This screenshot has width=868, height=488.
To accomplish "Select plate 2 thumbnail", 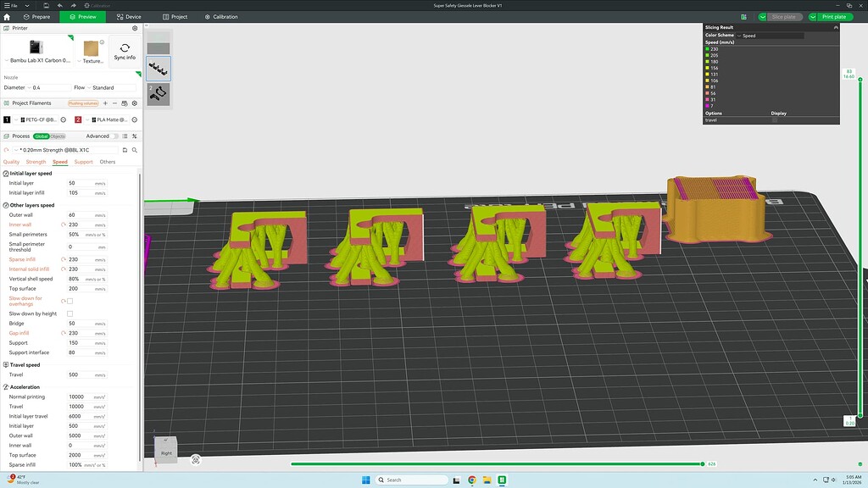I will [x=159, y=93].
